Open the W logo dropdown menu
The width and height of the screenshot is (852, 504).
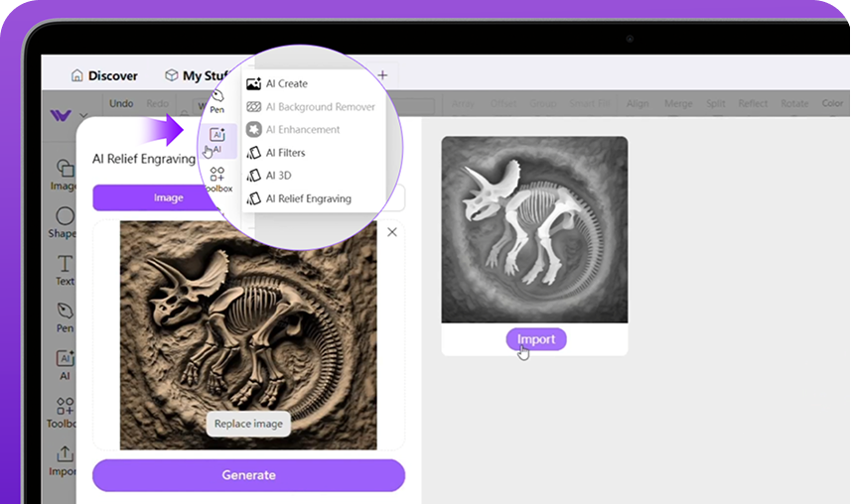point(68,115)
